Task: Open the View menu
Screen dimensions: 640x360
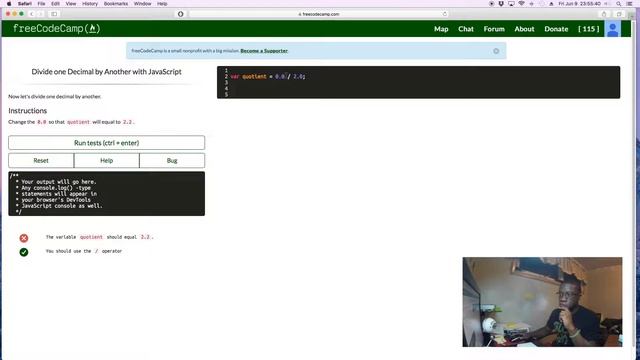Action: (x=71, y=4)
